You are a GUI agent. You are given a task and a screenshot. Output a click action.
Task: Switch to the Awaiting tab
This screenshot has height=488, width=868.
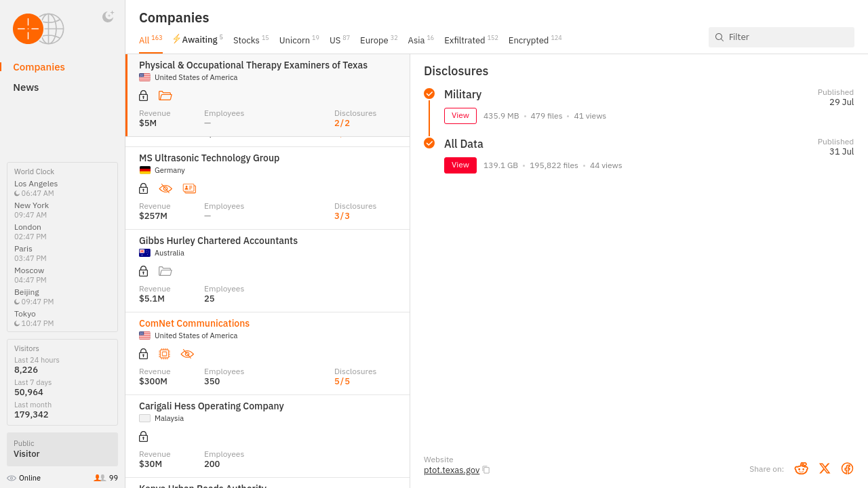198,40
